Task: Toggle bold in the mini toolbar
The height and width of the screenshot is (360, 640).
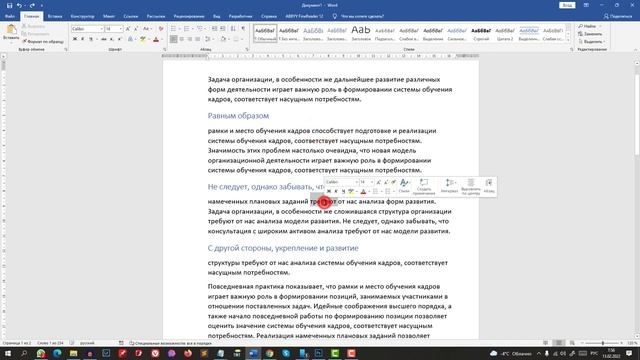Action: tap(329, 191)
